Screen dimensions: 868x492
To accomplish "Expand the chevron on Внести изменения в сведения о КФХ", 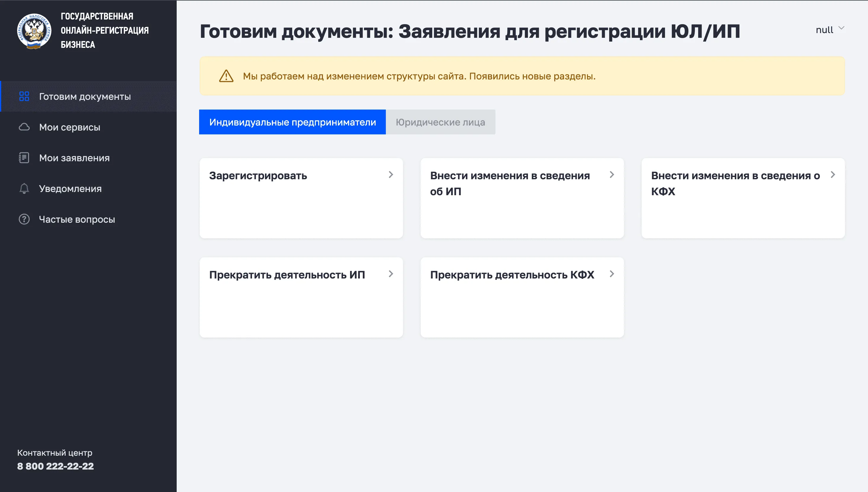I will [x=833, y=175].
